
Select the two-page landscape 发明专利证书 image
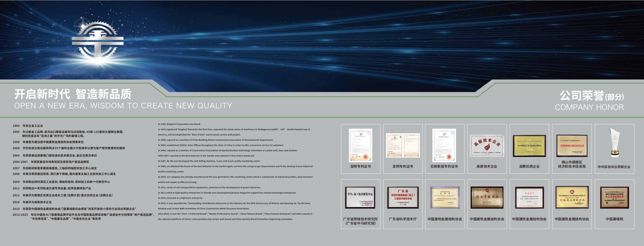point(403,145)
